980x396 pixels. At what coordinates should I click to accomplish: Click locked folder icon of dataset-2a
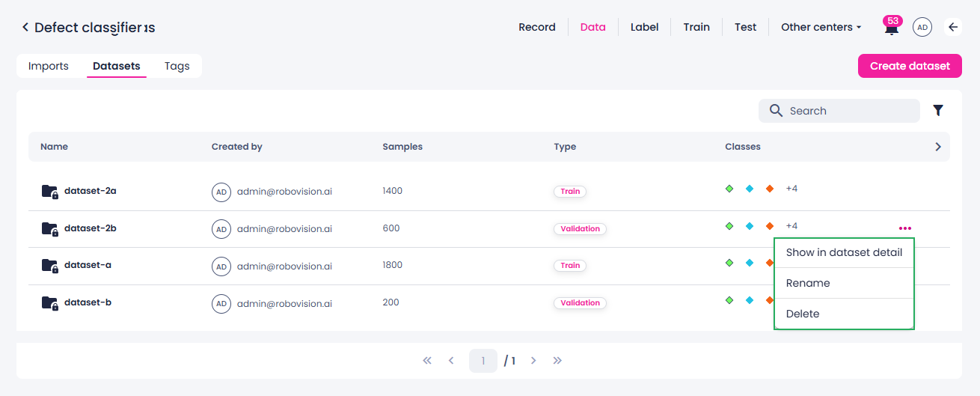(x=50, y=192)
